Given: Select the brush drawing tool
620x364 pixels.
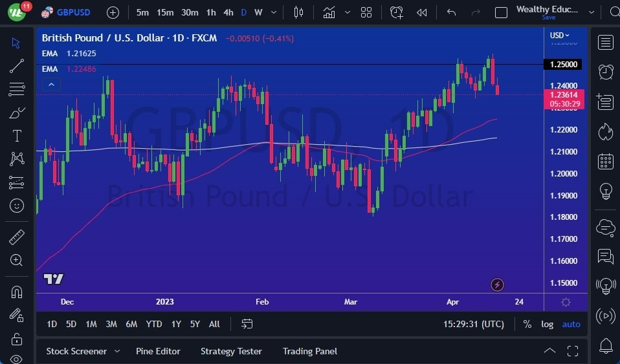Looking at the screenshot, I should [x=17, y=112].
